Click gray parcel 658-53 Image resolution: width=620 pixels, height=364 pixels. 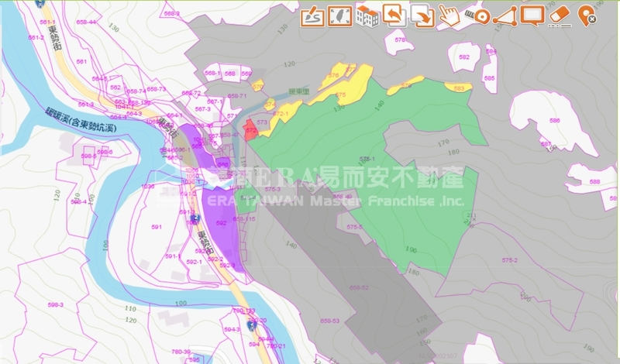tap(329, 321)
